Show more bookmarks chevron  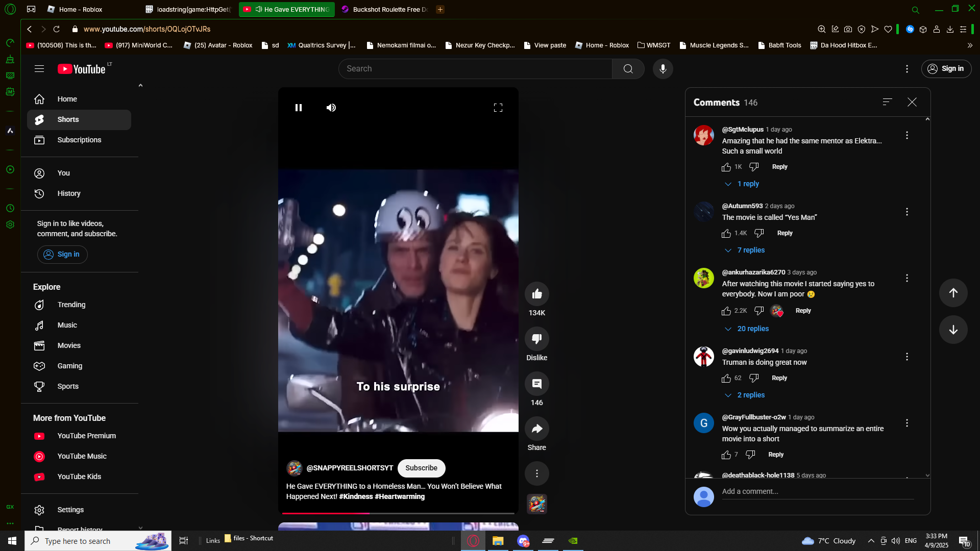[970, 45]
